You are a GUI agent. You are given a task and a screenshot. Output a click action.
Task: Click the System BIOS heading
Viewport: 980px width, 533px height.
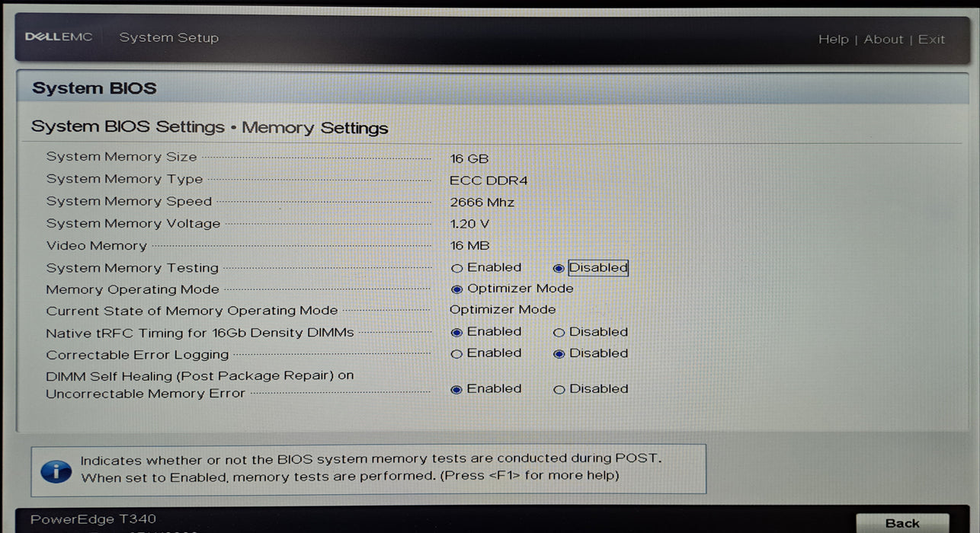tap(94, 88)
